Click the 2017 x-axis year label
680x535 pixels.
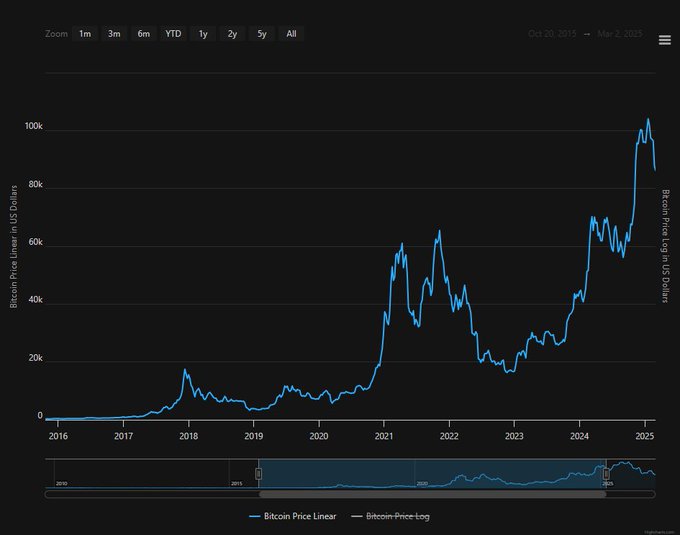tap(123, 436)
